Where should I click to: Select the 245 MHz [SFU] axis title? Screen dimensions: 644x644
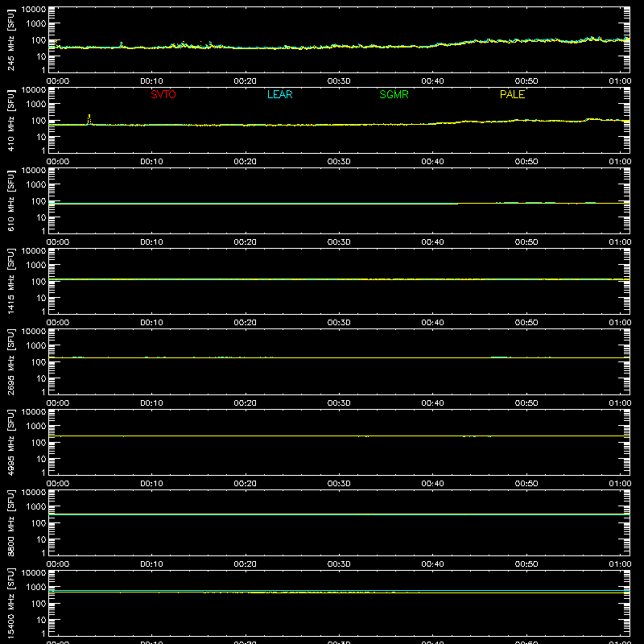10,39
